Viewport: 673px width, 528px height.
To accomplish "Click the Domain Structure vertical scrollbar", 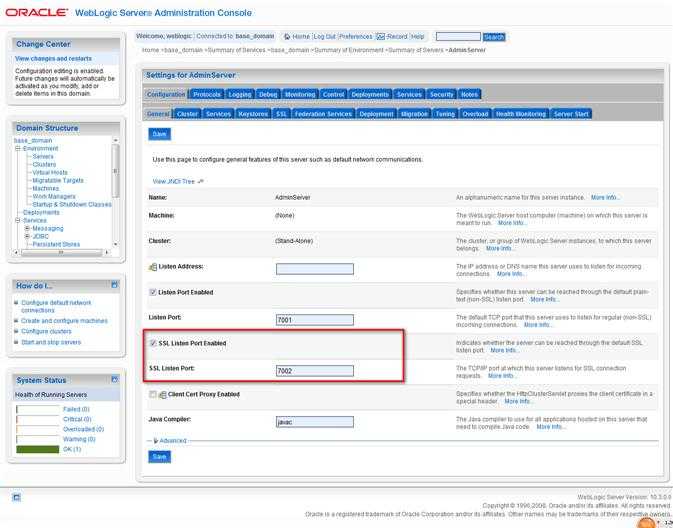I will pyautogui.click(x=115, y=192).
